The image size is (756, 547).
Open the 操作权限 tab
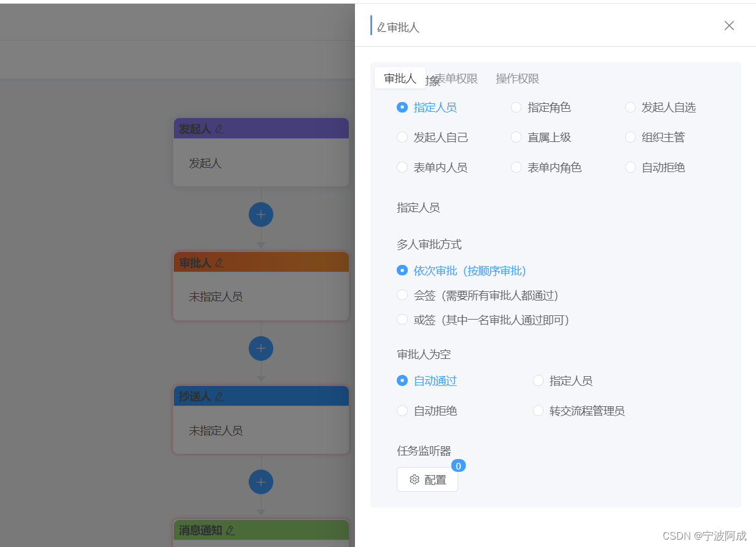[518, 79]
